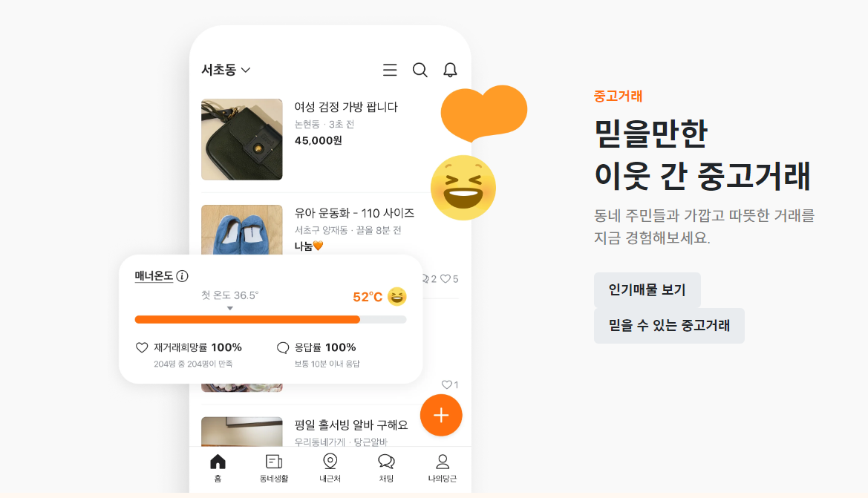Click the large laughing emoji graphic
Viewport: 868px width, 498px height.
(463, 188)
